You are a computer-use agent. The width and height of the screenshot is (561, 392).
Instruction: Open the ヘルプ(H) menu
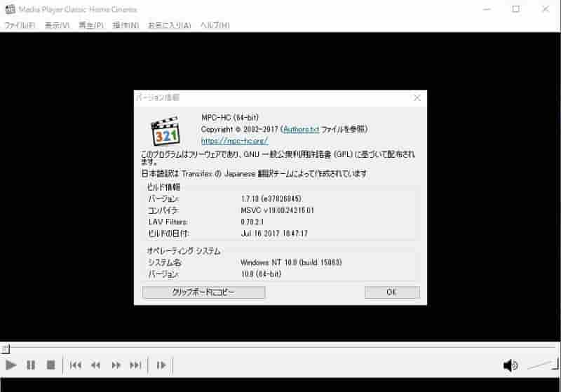coord(215,25)
